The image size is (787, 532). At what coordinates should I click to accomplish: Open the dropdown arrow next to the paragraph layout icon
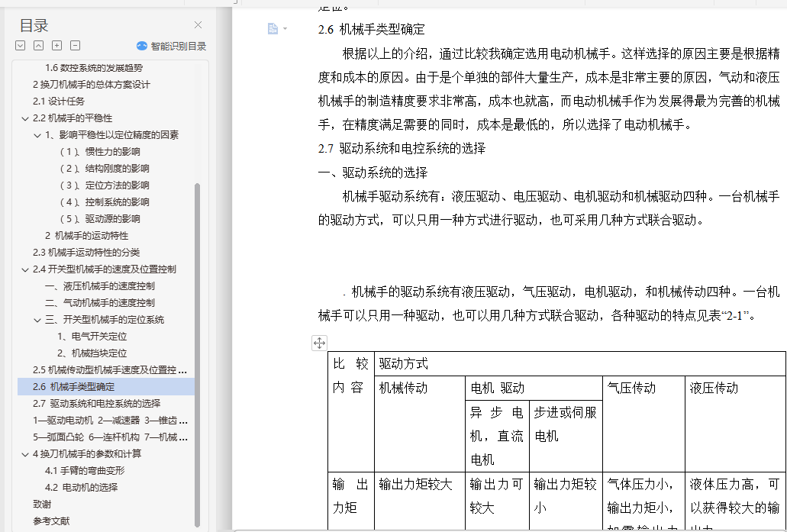[285, 28]
